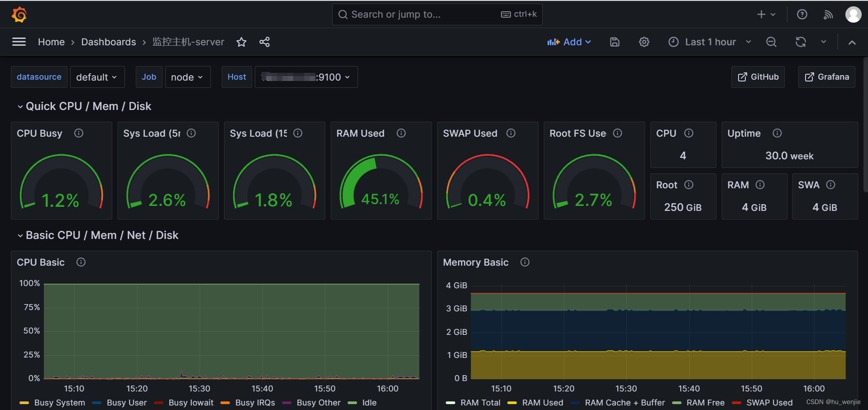Open the GitHub link button
868x410 pixels.
pos(758,77)
